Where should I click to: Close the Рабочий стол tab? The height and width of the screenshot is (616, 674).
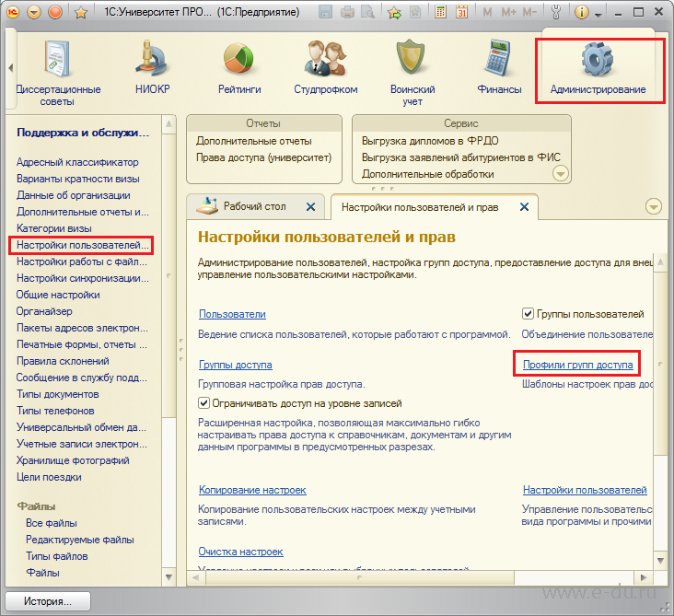(310, 207)
